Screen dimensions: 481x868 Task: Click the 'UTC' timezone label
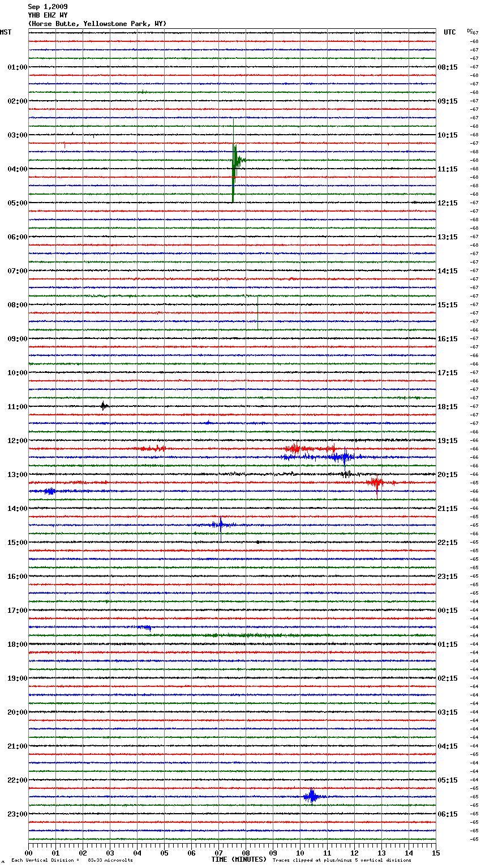pyautogui.click(x=450, y=32)
